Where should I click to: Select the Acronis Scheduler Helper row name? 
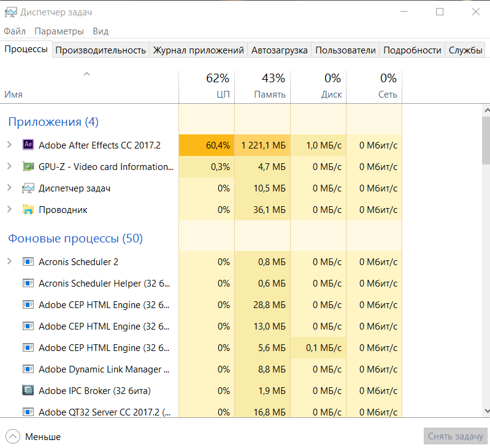(104, 284)
